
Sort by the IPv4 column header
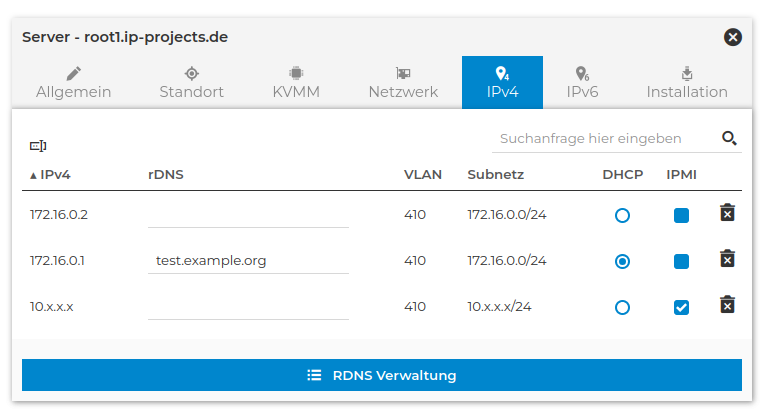[55, 175]
